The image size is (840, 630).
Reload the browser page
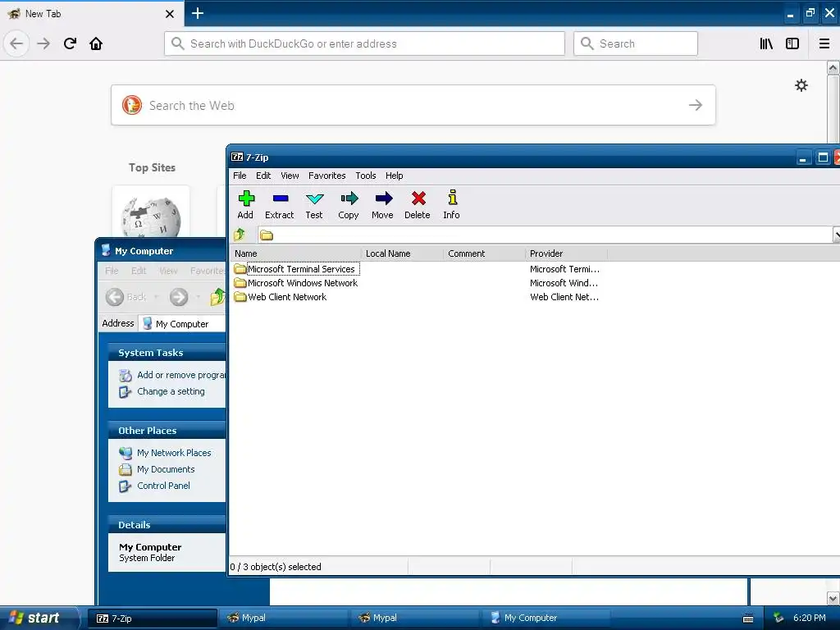[x=70, y=43]
